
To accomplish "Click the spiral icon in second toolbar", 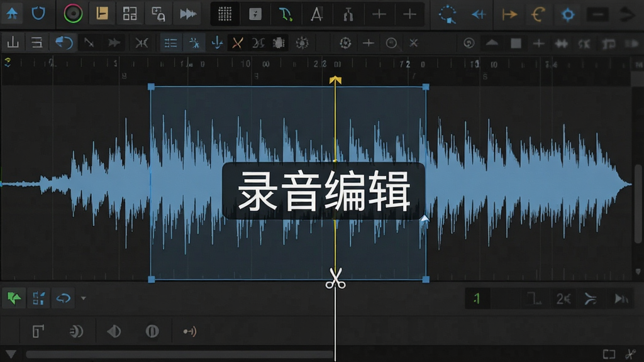I will [469, 43].
